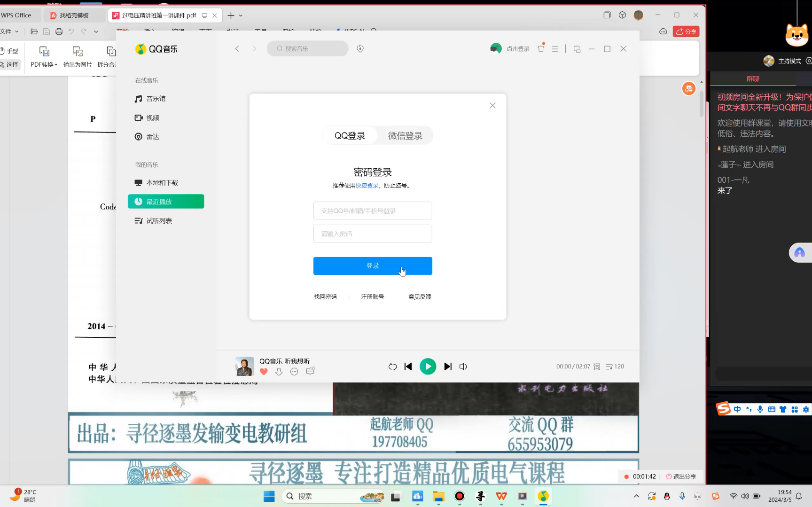Select 最近播放 in QQ Music sidebar
Viewport: 812px width, 507px height.
point(166,202)
